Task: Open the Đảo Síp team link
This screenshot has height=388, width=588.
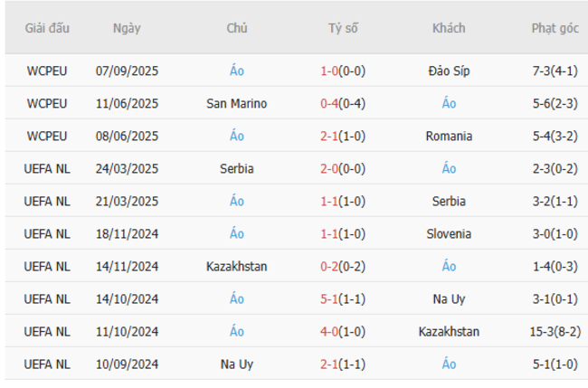Action: tap(449, 71)
